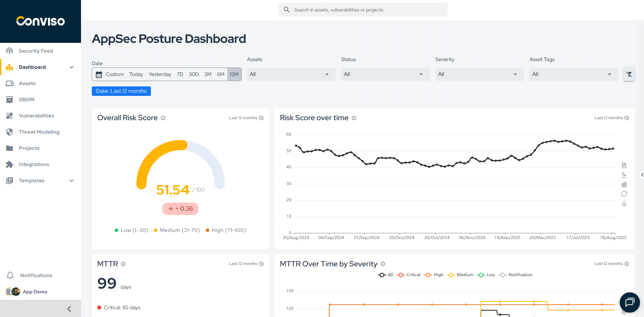Click info icon beside Overall Risk Score

point(163,118)
